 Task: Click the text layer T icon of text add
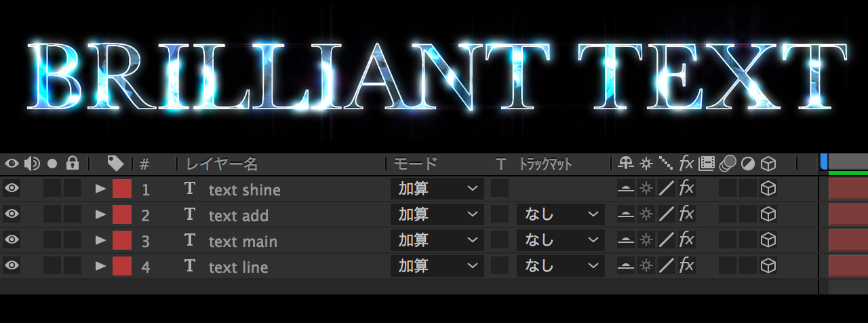[190, 215]
